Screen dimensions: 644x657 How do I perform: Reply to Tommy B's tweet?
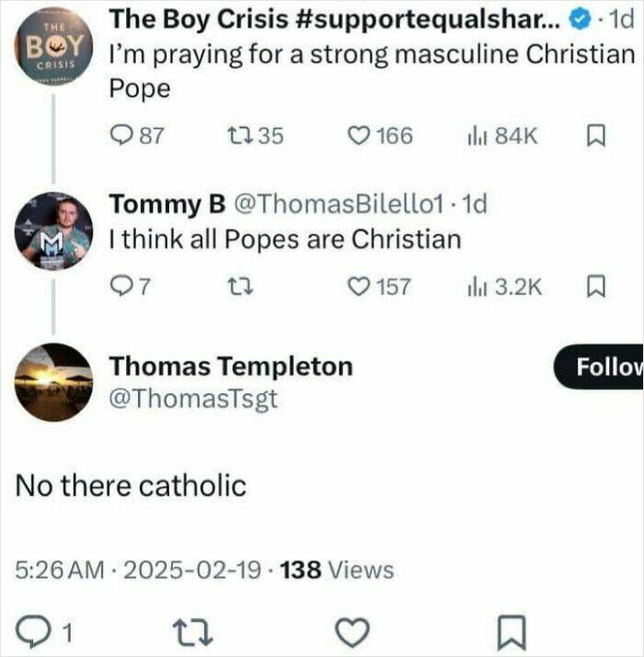[x=121, y=285]
